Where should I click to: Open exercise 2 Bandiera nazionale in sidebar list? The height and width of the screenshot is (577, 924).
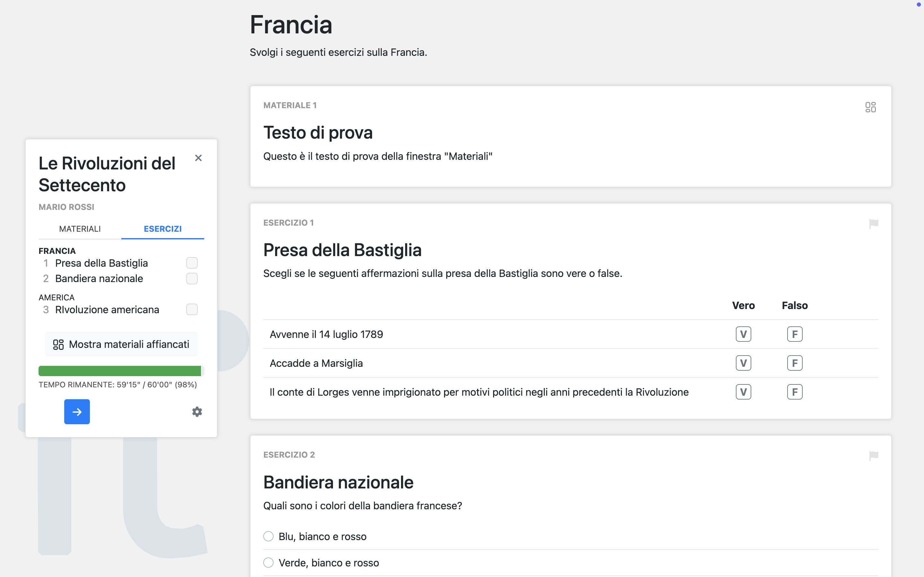pos(99,279)
